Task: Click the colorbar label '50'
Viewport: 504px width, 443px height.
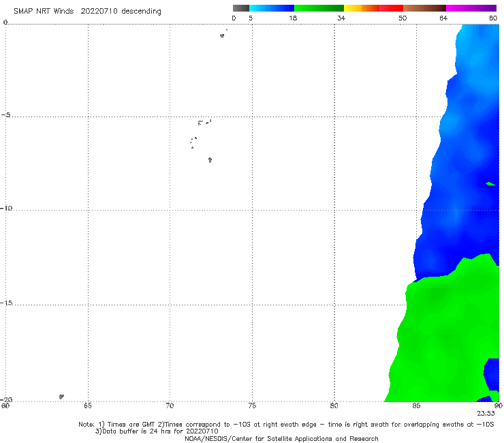Action: (x=403, y=18)
